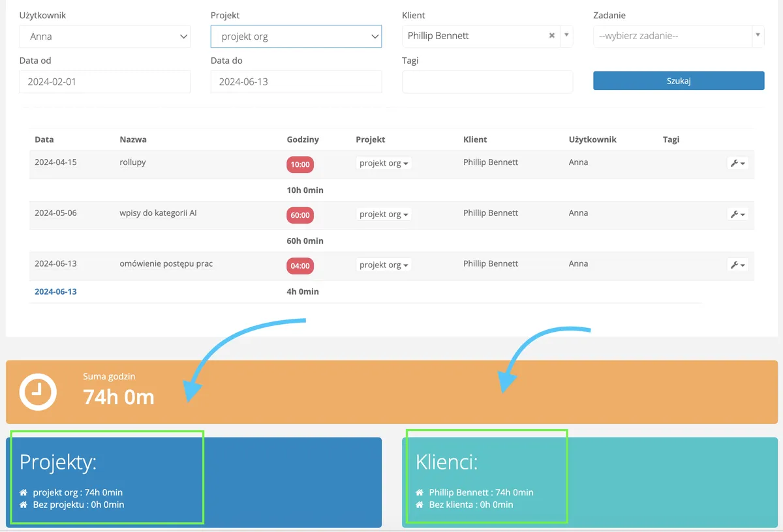Open the wrench menu for wpisy do kategorii AI

click(x=737, y=214)
